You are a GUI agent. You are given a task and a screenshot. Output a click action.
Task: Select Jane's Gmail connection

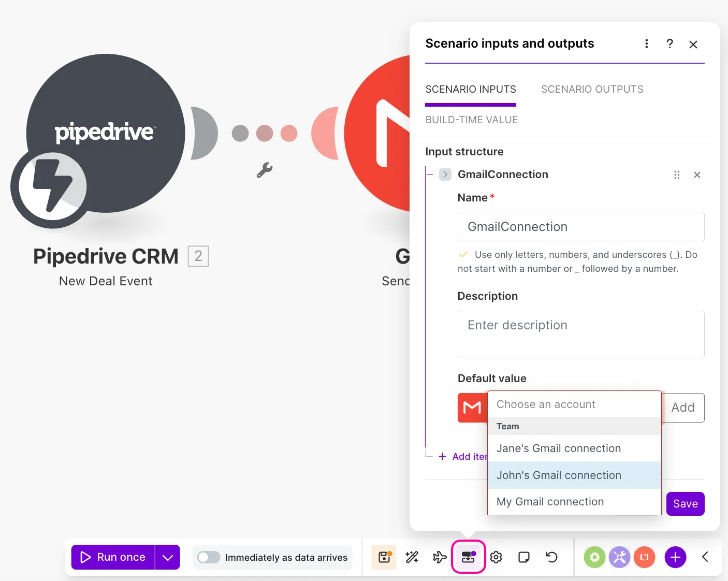coord(574,448)
